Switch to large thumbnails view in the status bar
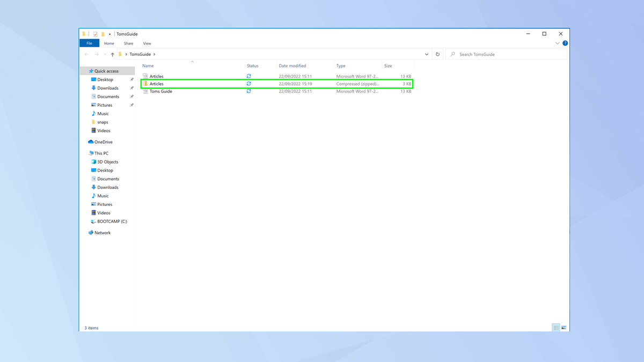This screenshot has height=362, width=644. (563, 327)
